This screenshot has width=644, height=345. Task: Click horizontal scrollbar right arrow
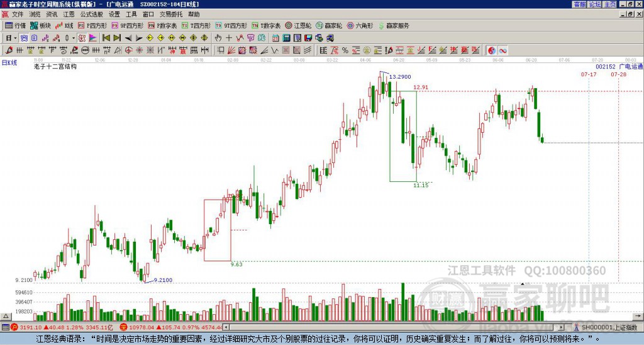[561, 327]
